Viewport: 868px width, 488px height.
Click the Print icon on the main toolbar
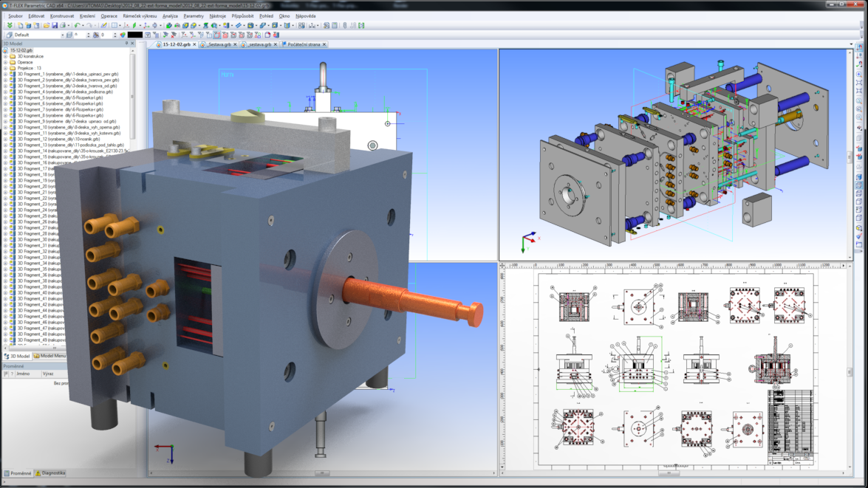click(62, 24)
